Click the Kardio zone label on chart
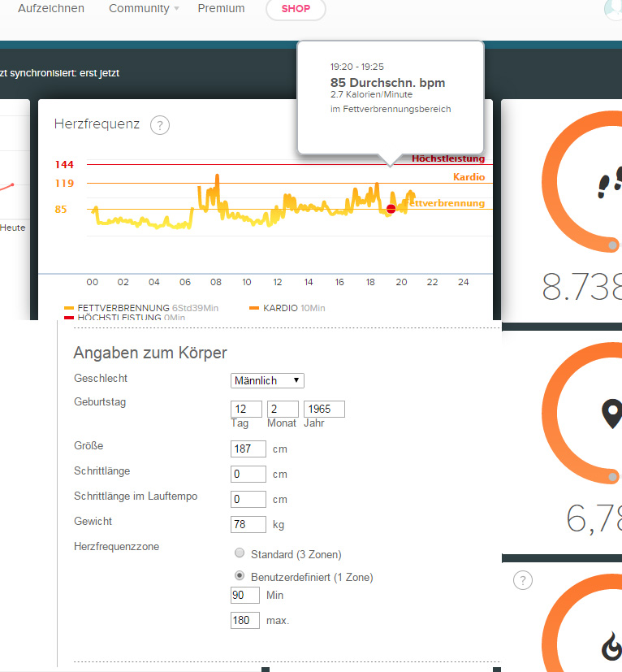The height and width of the screenshot is (672, 622). 469,177
